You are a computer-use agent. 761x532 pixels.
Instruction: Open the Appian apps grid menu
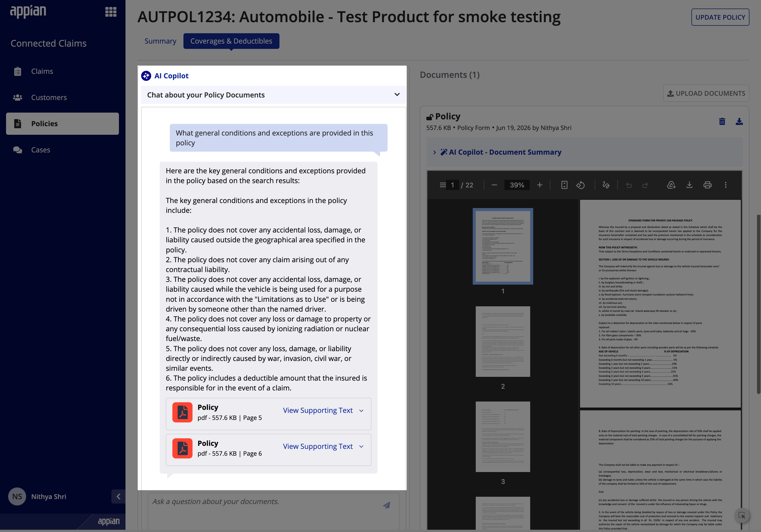point(111,12)
